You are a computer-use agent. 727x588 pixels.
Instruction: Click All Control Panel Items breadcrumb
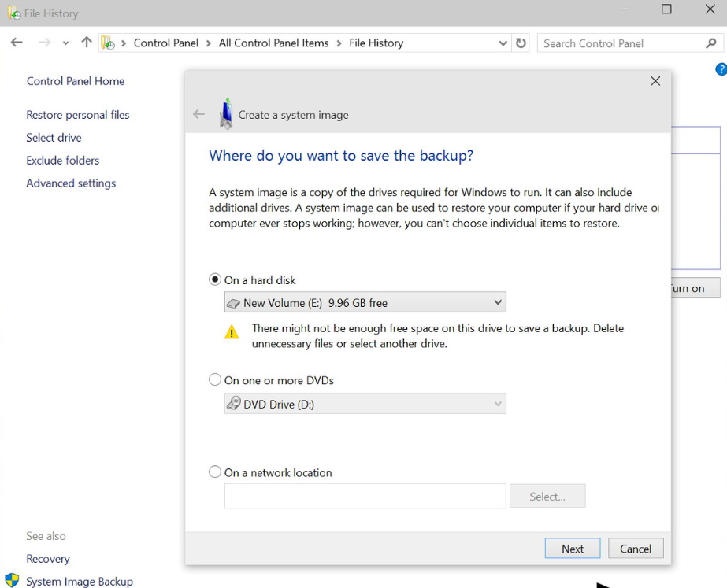[x=273, y=43]
